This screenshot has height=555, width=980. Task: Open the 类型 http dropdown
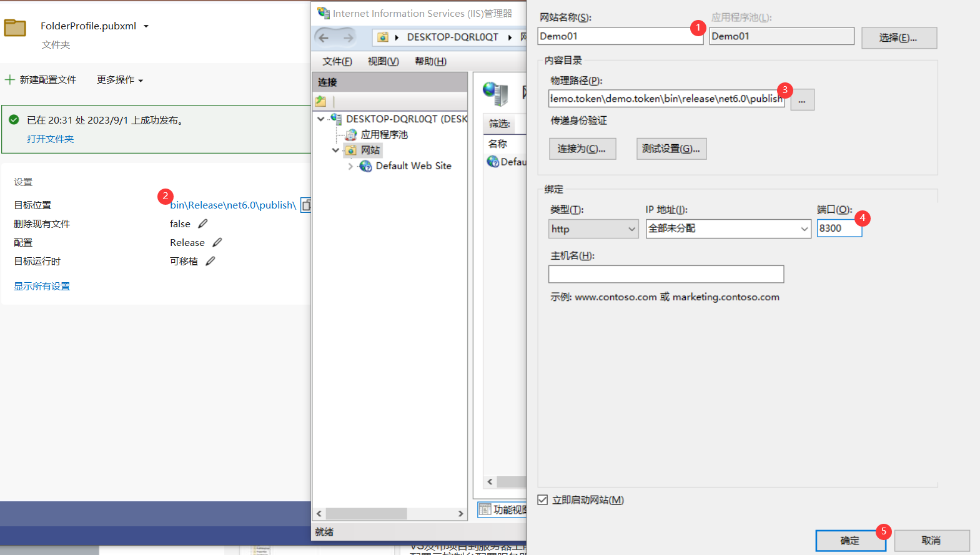[593, 229]
